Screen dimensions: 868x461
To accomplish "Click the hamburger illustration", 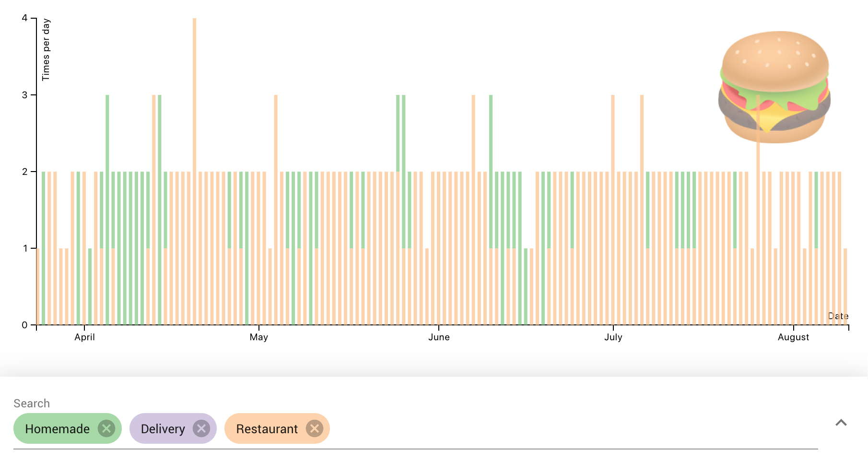I will [x=774, y=87].
